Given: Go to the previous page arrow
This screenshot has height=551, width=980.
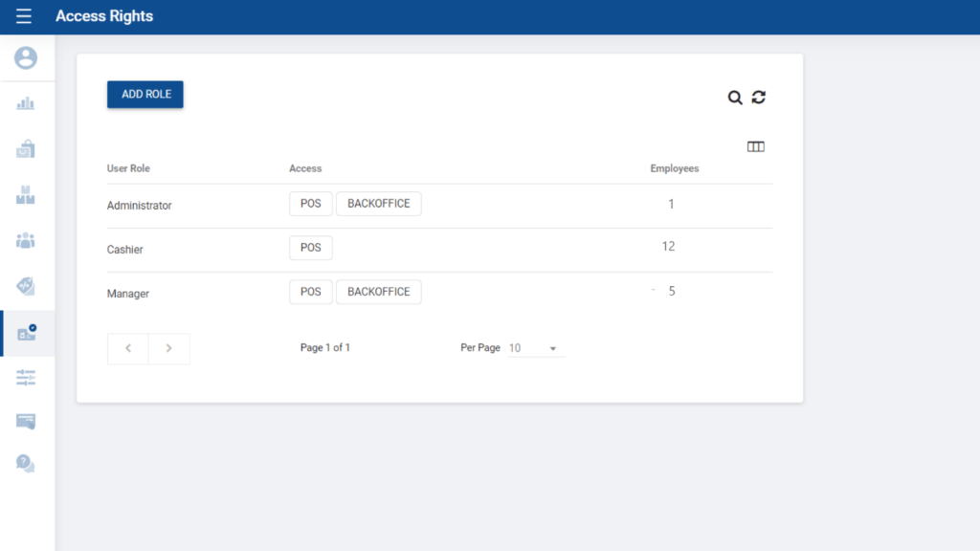Looking at the screenshot, I should [x=128, y=348].
